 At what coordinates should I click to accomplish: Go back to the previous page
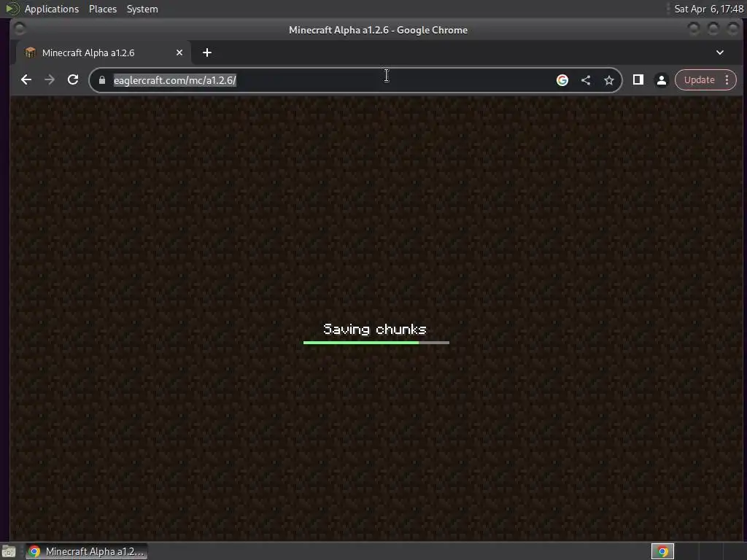point(26,80)
